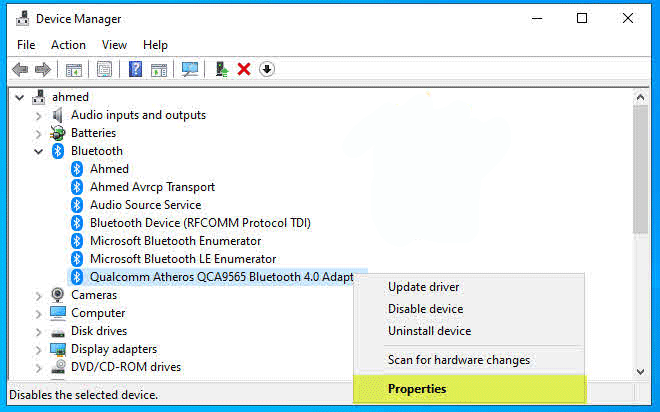This screenshot has width=660, height=412.
Task: Click Scan for hardware changes monitor icon
Action: point(190,69)
